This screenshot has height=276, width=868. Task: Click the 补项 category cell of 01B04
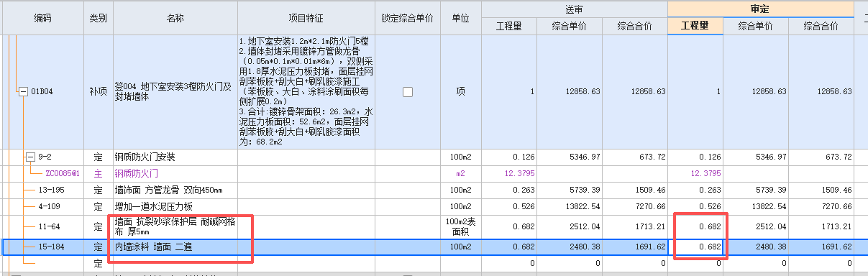(98, 92)
